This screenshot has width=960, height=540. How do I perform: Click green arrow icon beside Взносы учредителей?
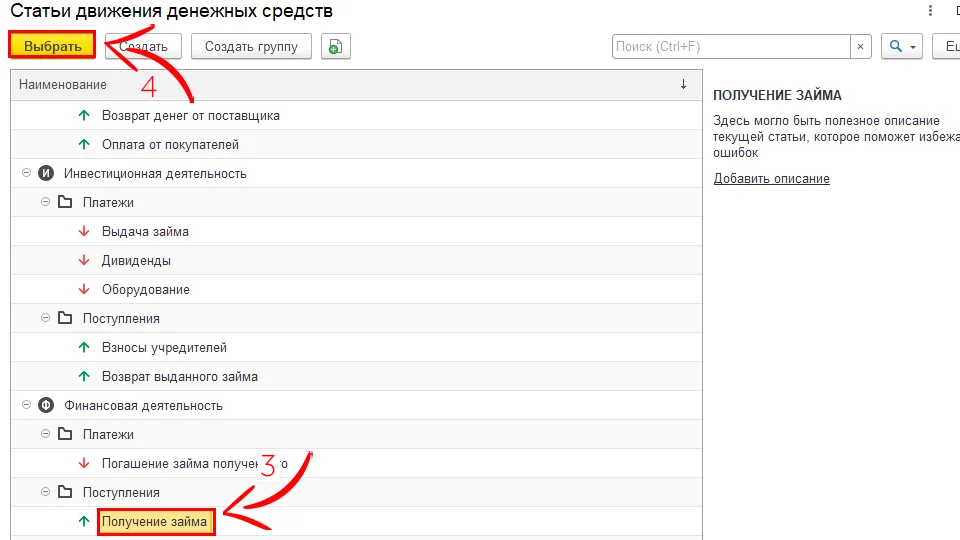click(84, 347)
